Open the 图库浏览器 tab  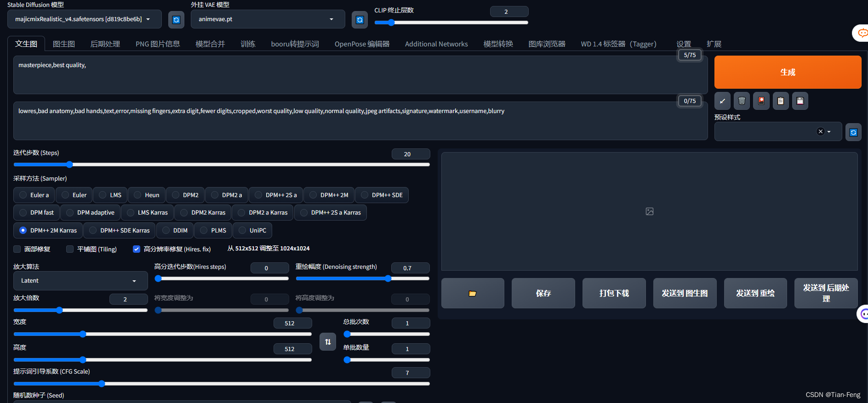click(x=547, y=44)
